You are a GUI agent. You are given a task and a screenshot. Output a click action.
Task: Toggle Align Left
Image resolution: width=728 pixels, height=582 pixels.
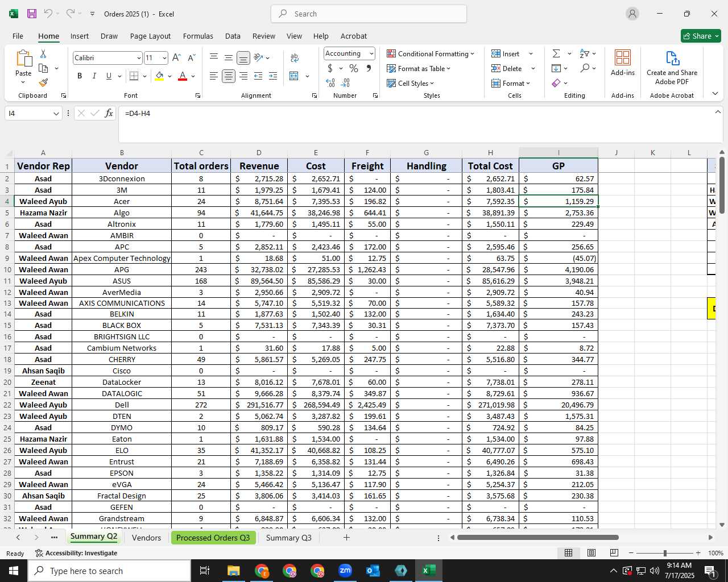point(214,76)
